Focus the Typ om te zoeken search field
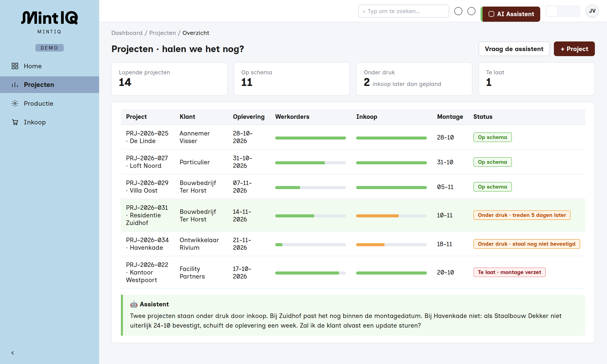This screenshot has width=607, height=364. tap(403, 11)
